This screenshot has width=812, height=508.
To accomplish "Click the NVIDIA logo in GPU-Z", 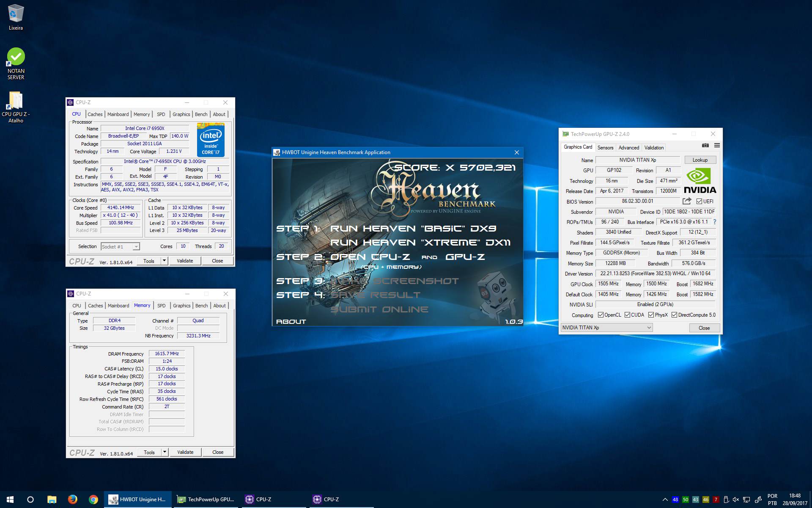I will (700, 181).
